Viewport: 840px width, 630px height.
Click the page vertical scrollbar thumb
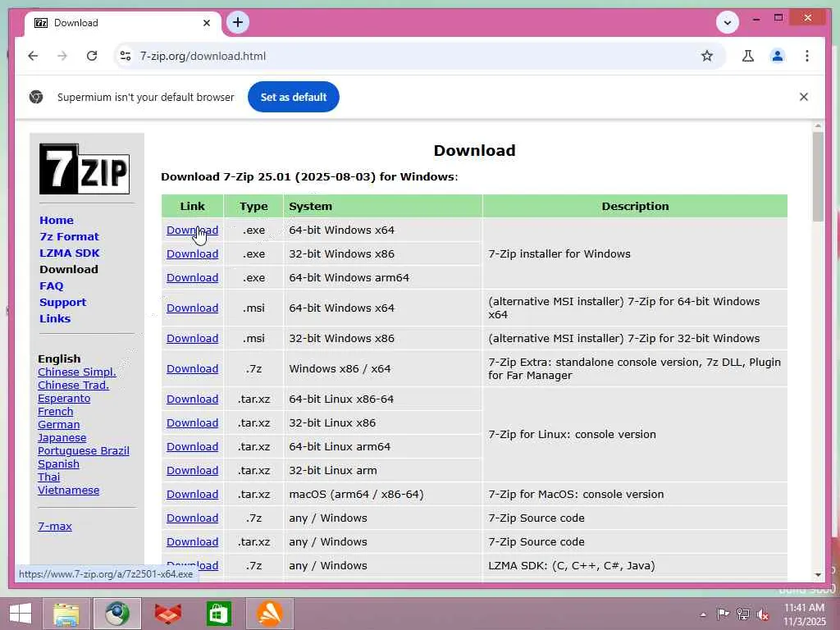point(818,177)
